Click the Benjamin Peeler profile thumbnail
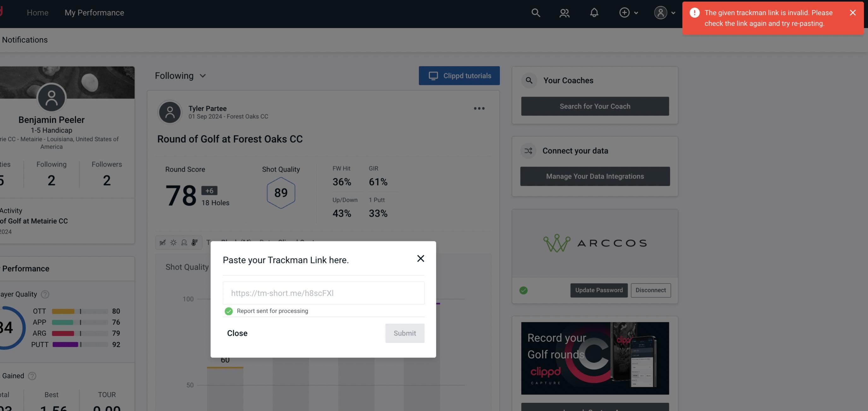This screenshot has height=411, width=868. [51, 97]
